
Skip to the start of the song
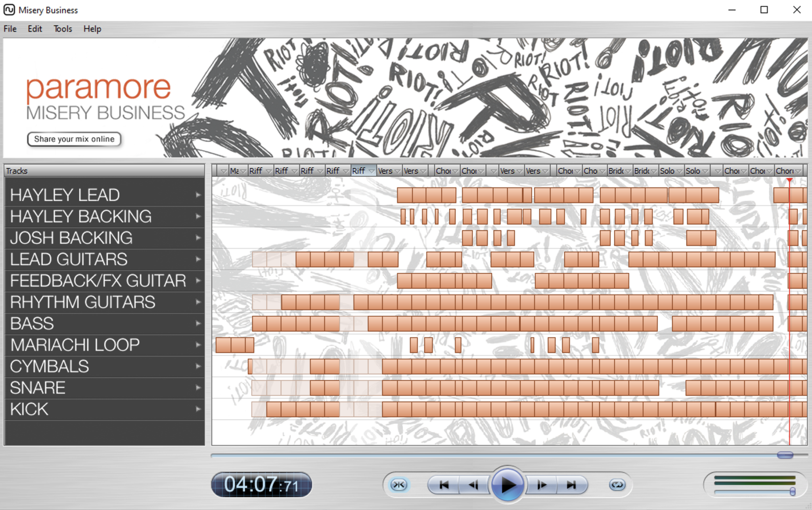tap(444, 485)
